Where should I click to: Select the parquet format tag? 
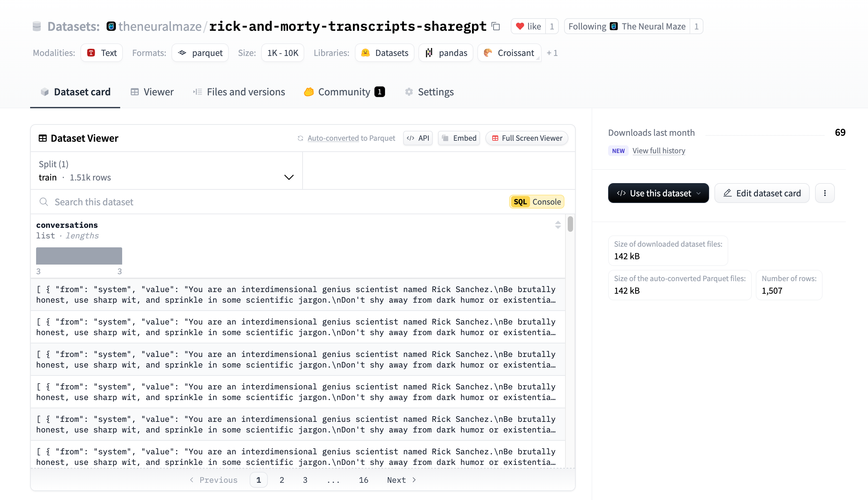tap(200, 53)
